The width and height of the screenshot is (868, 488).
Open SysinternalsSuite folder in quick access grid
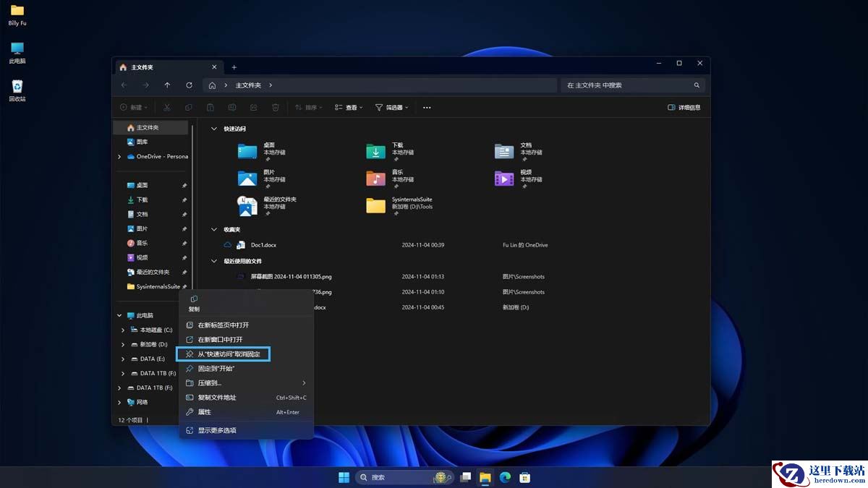375,205
